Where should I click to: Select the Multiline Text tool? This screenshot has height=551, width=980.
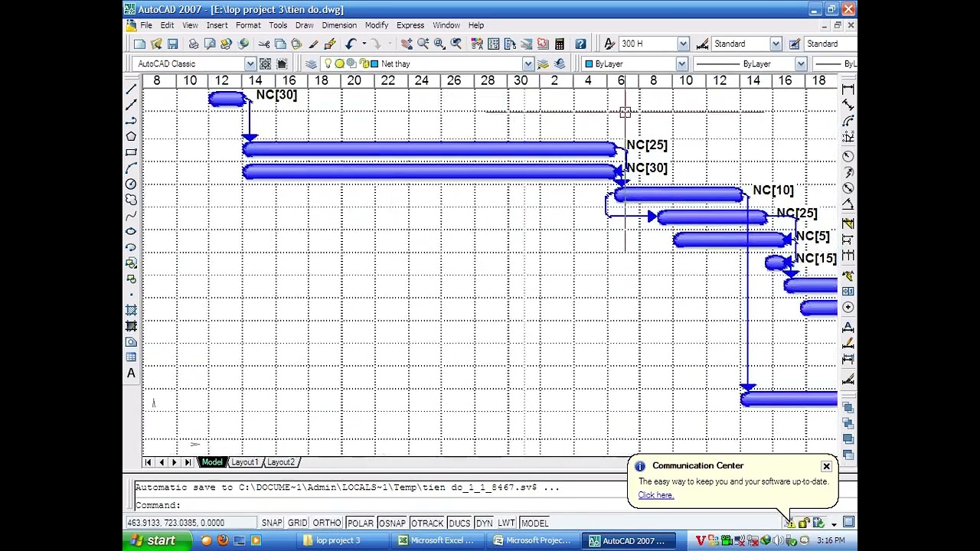pyautogui.click(x=131, y=373)
